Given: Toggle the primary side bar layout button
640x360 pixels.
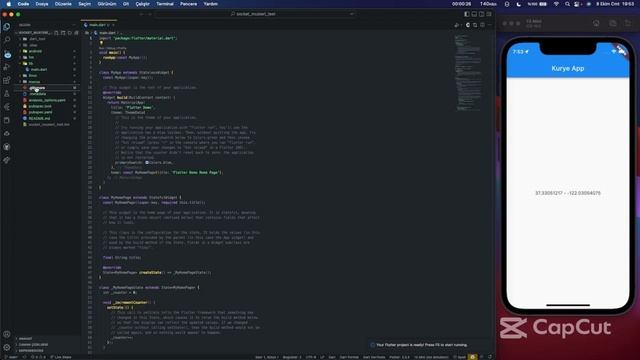Looking at the screenshot, I should pos(467,14).
